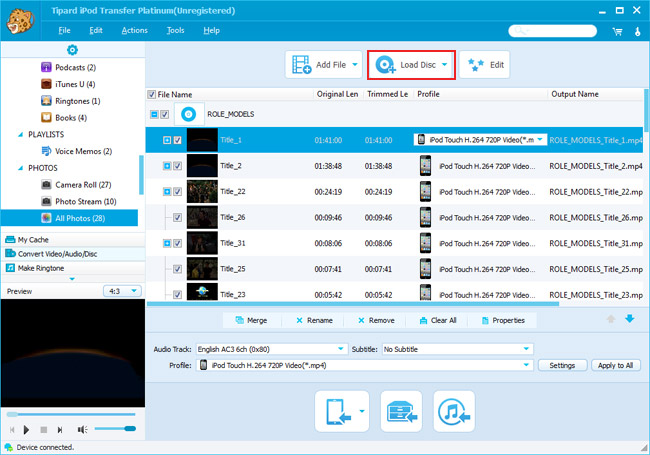Image resolution: width=650 pixels, height=455 pixels.
Task: Click the Remove button
Action: (x=376, y=320)
